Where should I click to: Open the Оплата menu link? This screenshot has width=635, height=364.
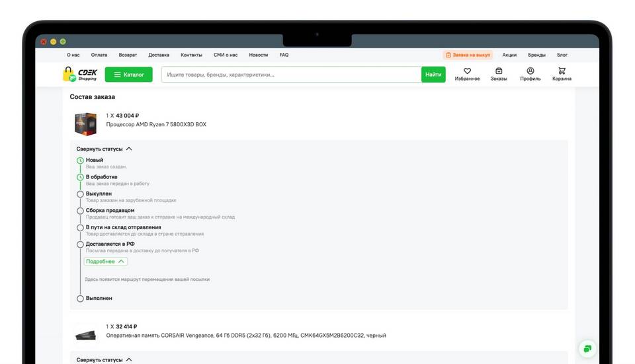99,55
